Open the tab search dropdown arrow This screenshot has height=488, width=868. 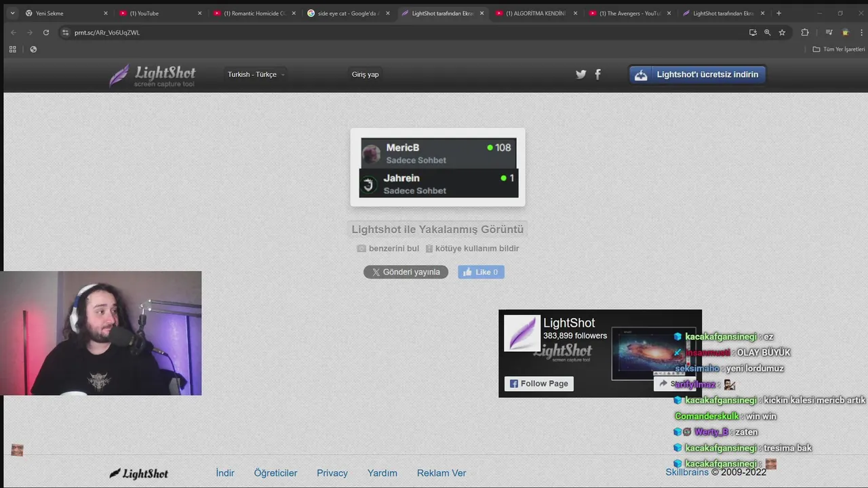pos(12,13)
